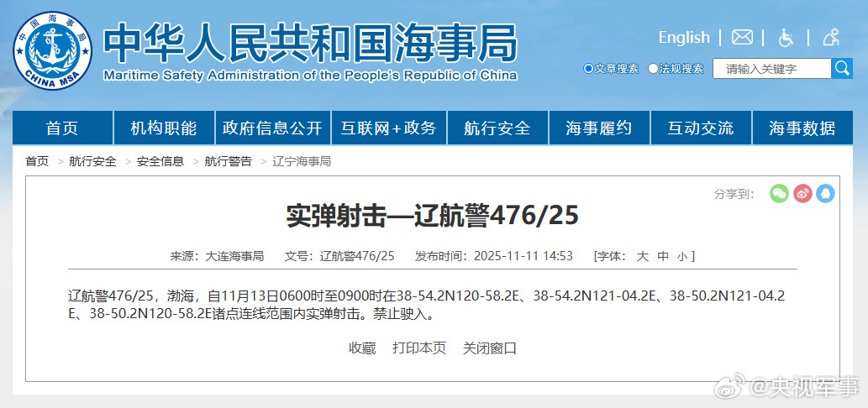
Task: Click 打印本页 to print page
Action: coord(419,348)
